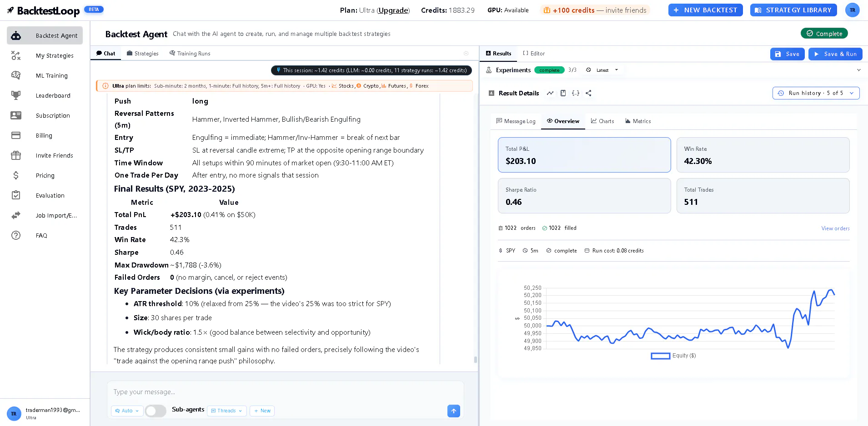Image resolution: width=868 pixels, height=426 pixels.
Task: Click the green complete experiments badge
Action: [549, 70]
